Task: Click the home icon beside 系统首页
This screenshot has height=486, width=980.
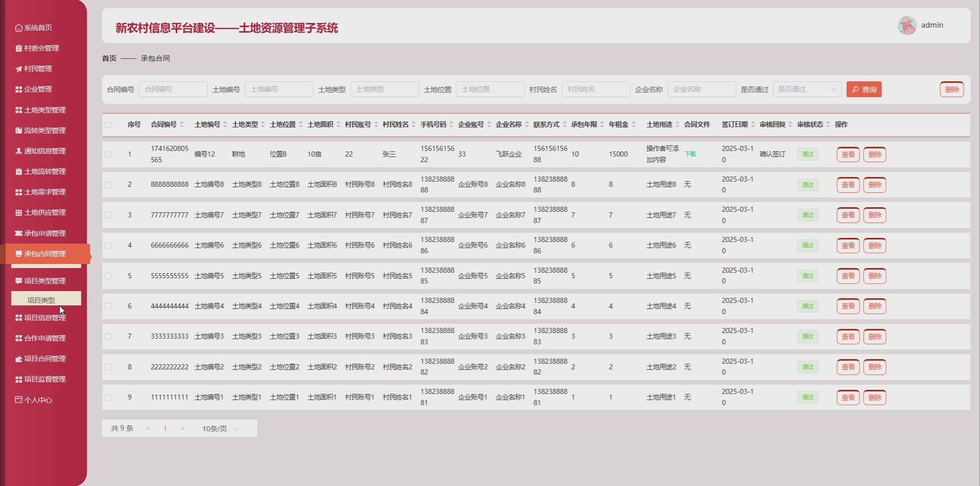Action: point(19,28)
